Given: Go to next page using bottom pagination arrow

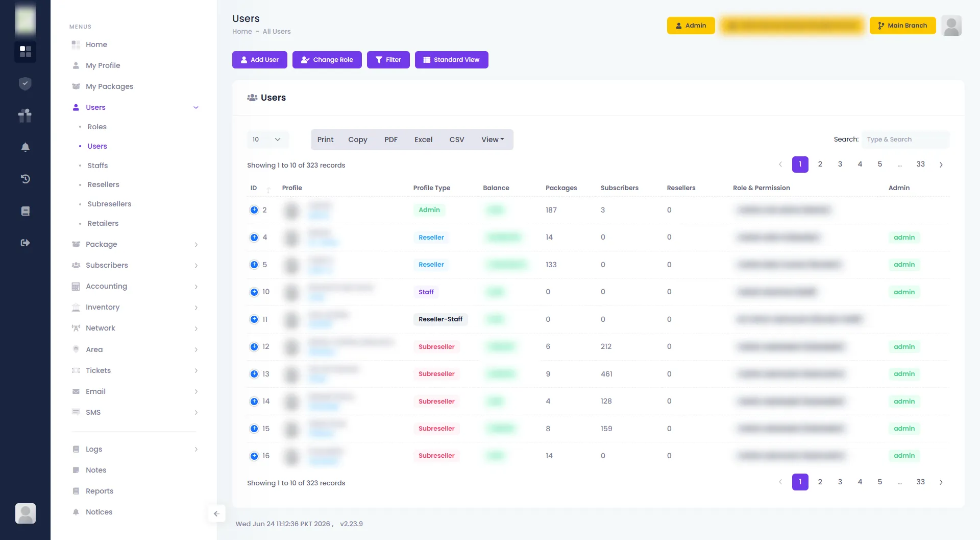Looking at the screenshot, I should (941, 482).
